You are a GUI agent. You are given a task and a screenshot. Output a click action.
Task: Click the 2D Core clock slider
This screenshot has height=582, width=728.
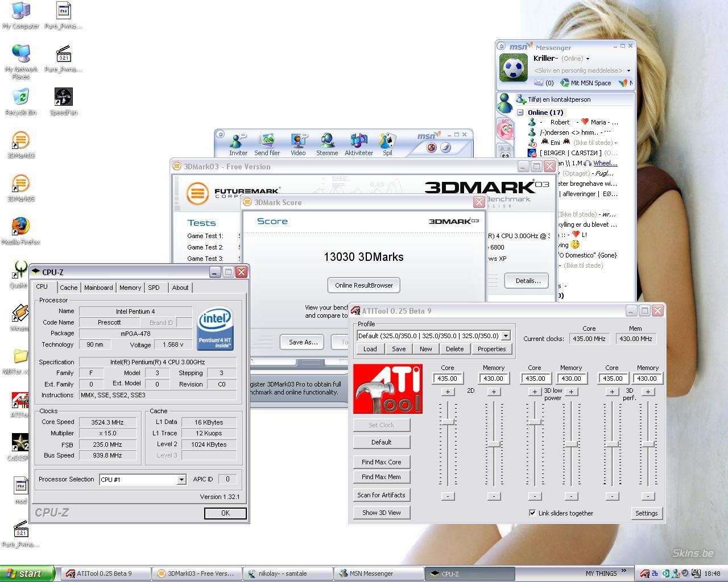(448, 421)
